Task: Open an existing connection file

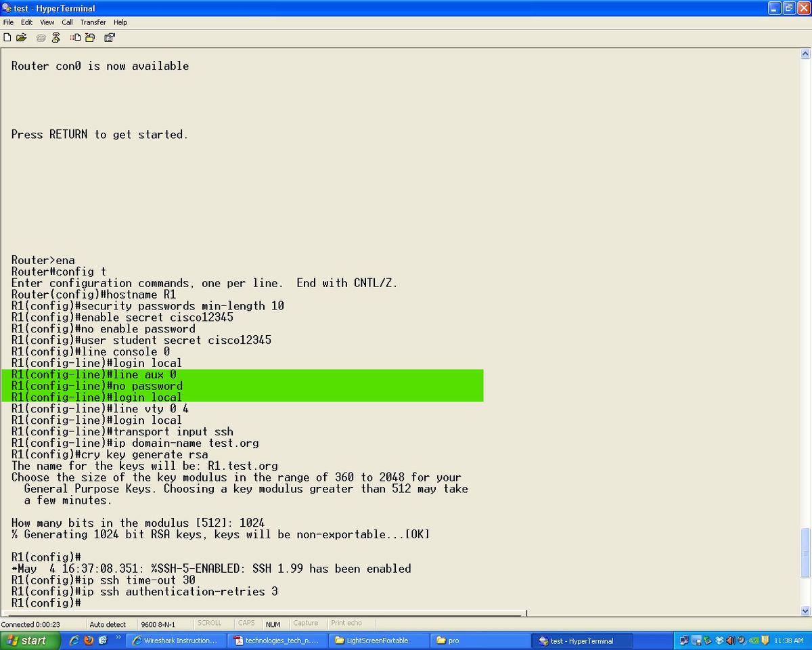Action: coord(21,37)
